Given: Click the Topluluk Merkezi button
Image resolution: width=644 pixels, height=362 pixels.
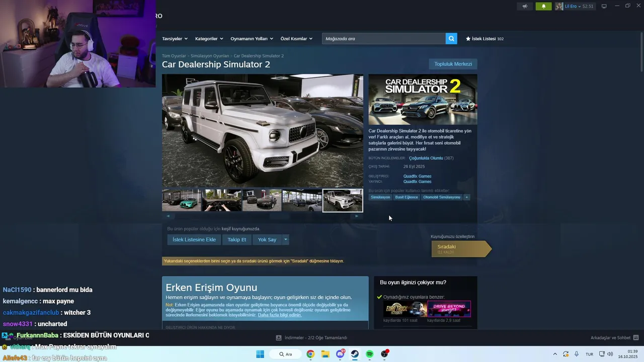Looking at the screenshot, I should (453, 64).
